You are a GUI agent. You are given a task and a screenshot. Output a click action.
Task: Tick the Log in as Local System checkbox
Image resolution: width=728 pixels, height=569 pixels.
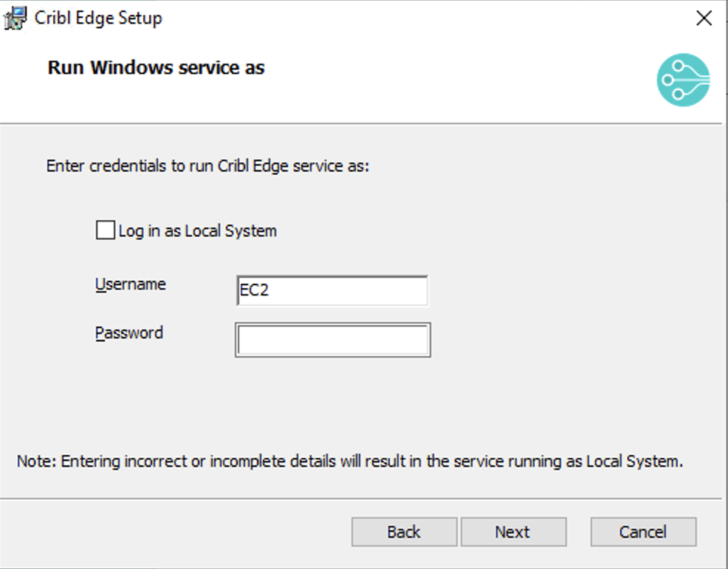(x=106, y=231)
